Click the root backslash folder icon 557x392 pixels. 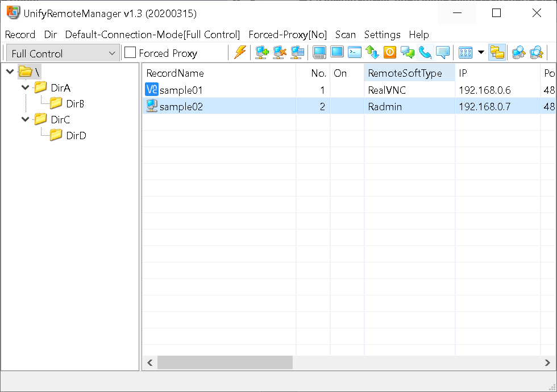[x=25, y=72]
